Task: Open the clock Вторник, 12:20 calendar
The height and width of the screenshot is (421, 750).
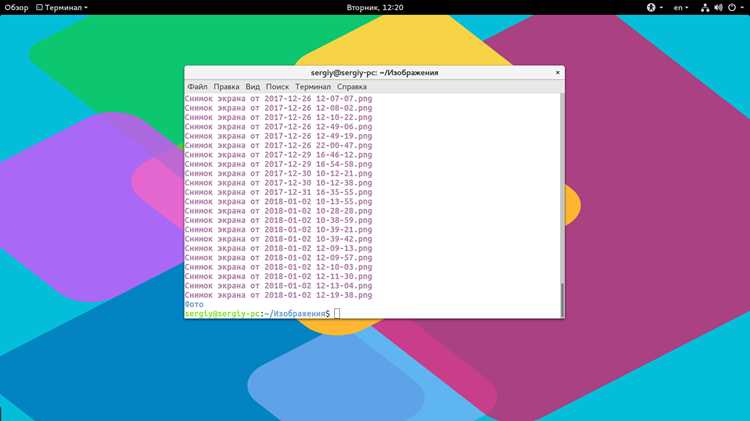Action: [375, 7]
